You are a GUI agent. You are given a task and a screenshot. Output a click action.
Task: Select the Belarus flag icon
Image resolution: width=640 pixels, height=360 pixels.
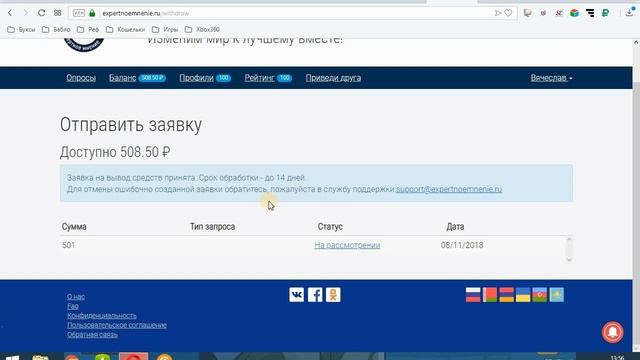click(x=490, y=295)
